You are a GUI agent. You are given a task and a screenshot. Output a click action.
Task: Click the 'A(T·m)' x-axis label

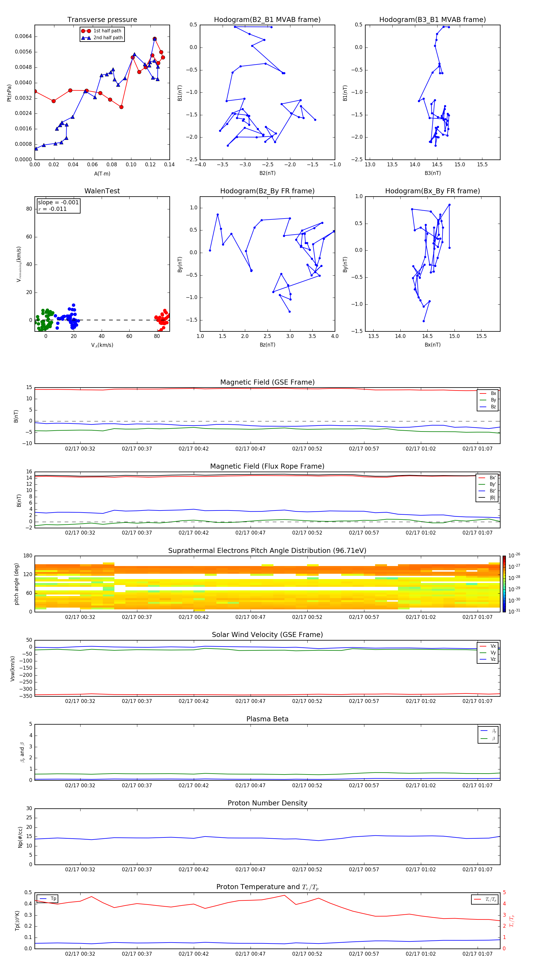click(102, 173)
